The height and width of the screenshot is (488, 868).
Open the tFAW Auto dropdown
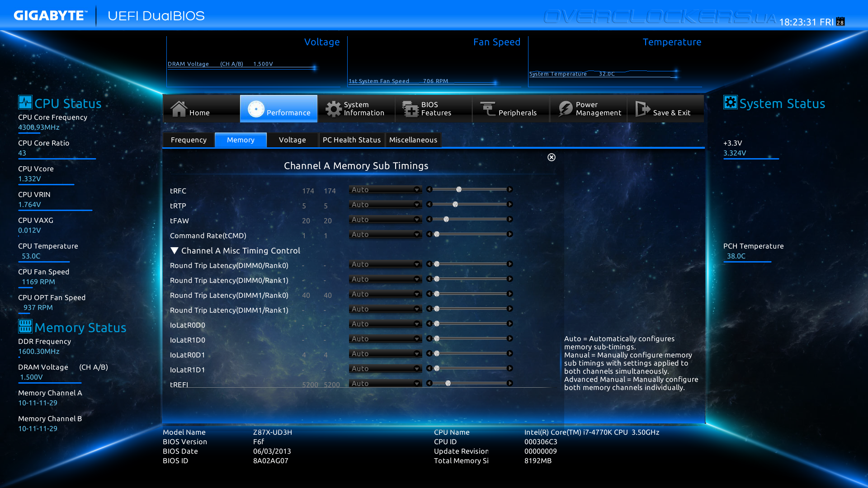(x=385, y=220)
